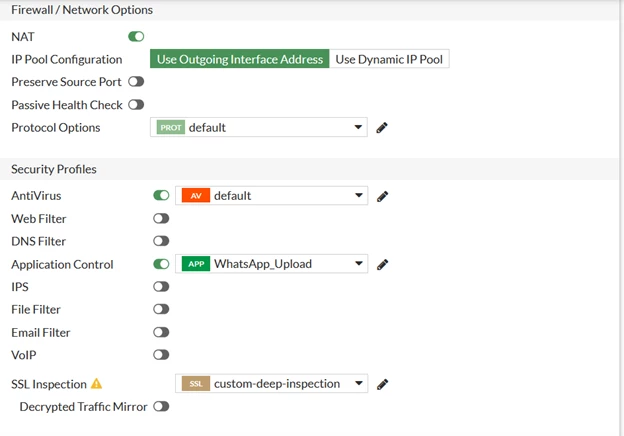
Task: Edit the AntiVirus profile via the pencil icon
Action: (382, 196)
